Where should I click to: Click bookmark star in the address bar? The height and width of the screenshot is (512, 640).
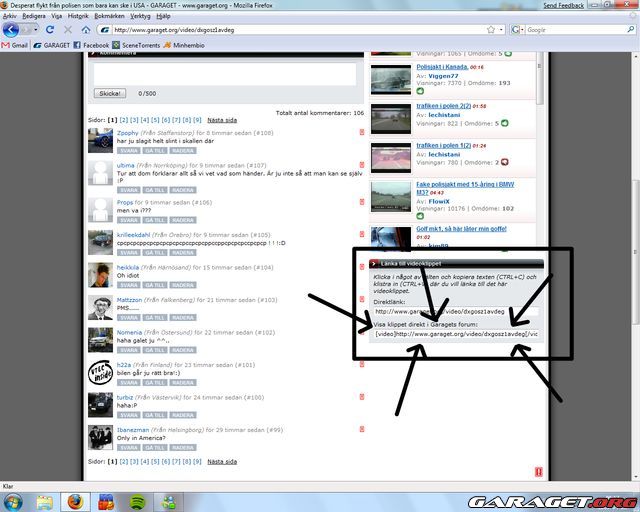492,30
